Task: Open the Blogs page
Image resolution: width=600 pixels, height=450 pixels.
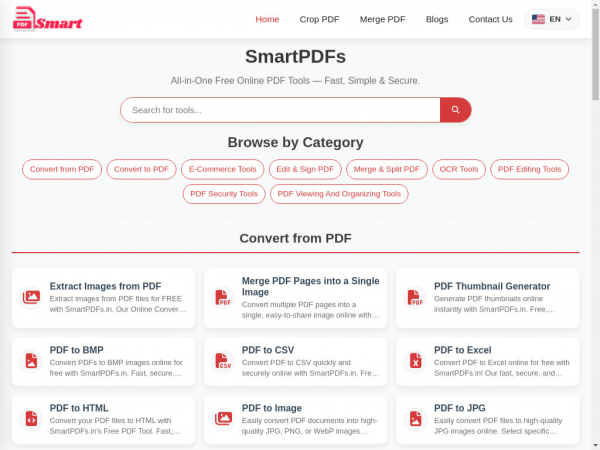Action: pos(437,19)
